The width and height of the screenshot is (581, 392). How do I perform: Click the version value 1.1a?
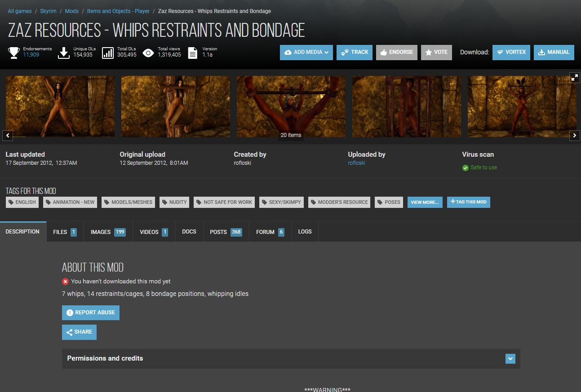[x=207, y=55]
